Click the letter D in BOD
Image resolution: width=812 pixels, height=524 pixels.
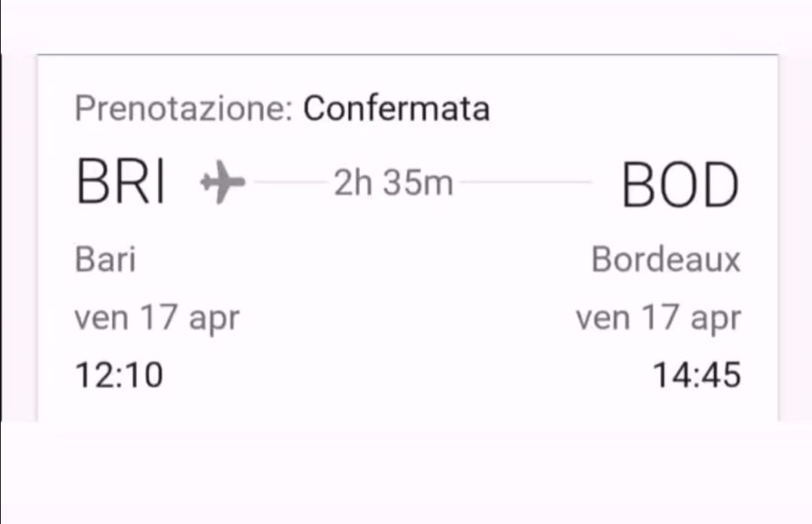[721, 185]
